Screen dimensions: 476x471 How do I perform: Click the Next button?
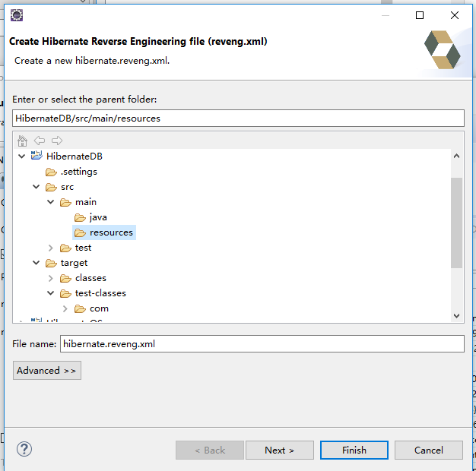point(280,450)
